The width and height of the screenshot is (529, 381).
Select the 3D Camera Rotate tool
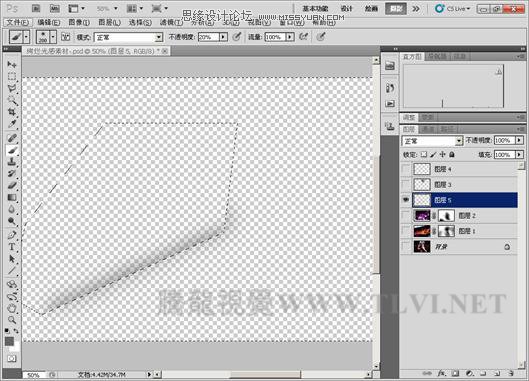[12, 296]
